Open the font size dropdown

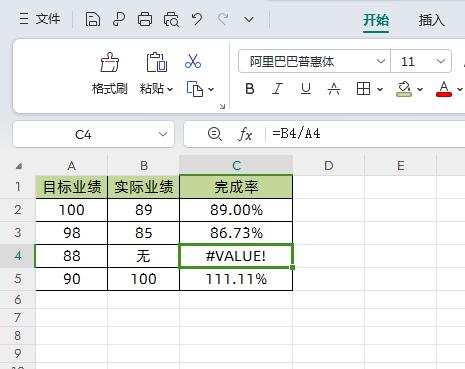coord(441,61)
